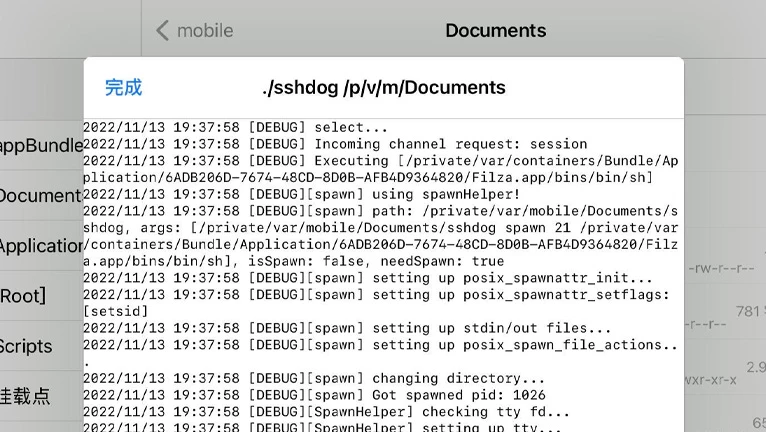Tap the back chevron arrow icon

pyautogui.click(x=163, y=30)
